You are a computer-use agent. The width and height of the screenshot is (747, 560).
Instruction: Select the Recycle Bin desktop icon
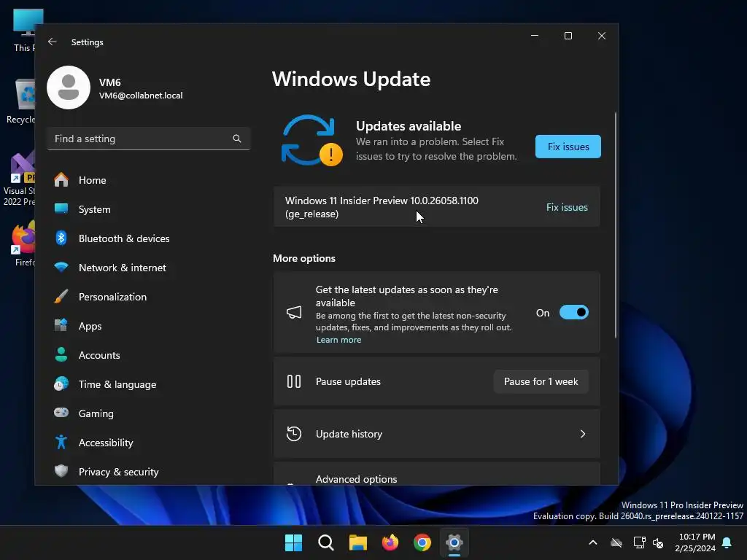[x=21, y=101]
